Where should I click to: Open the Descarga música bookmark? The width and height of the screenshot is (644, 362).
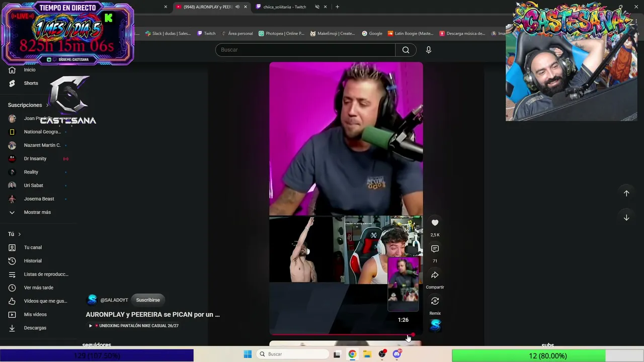(x=462, y=34)
